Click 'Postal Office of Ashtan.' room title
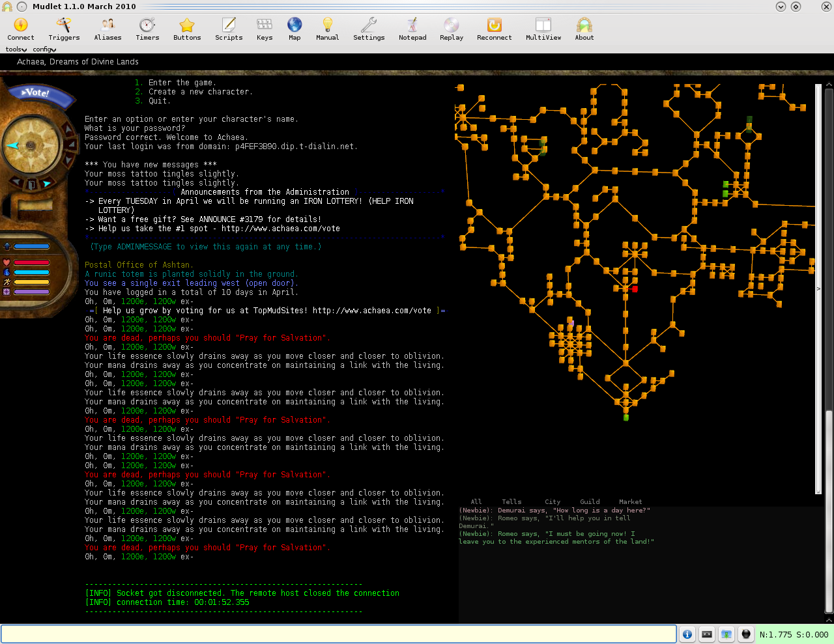The image size is (834, 644). click(139, 265)
